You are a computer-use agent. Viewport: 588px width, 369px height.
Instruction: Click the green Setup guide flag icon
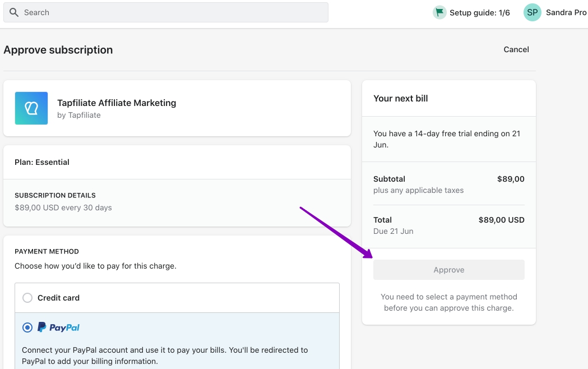tap(439, 12)
